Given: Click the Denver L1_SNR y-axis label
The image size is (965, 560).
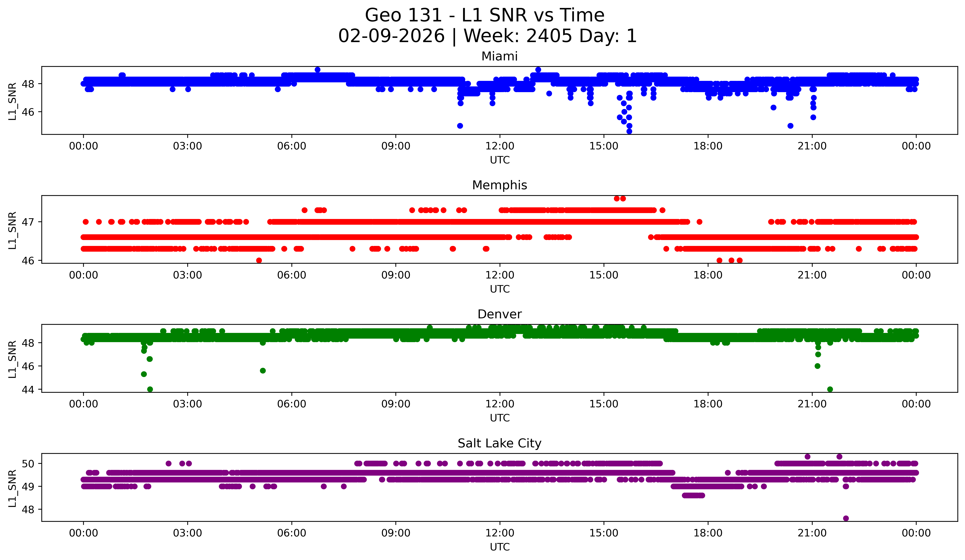Looking at the screenshot, I should (13, 359).
